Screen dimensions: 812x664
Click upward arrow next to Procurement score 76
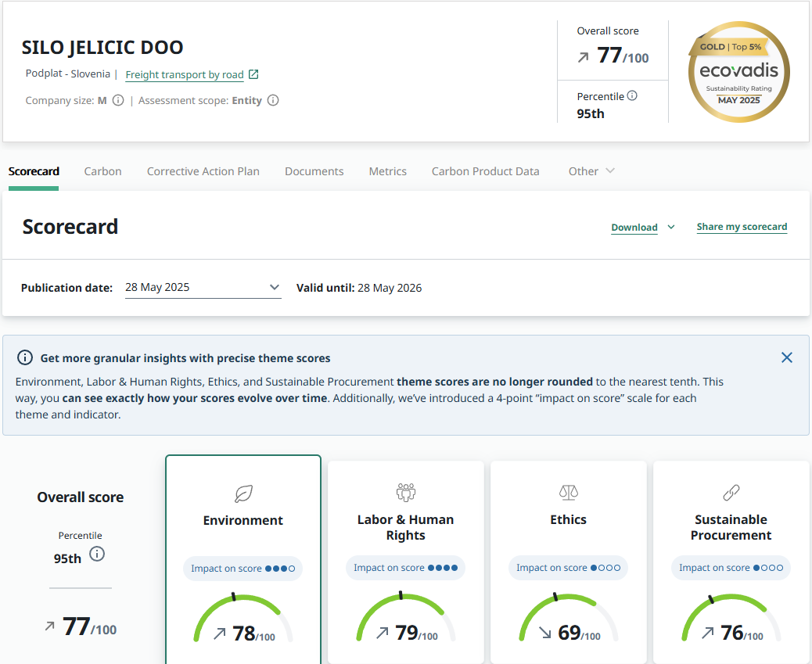pos(707,633)
